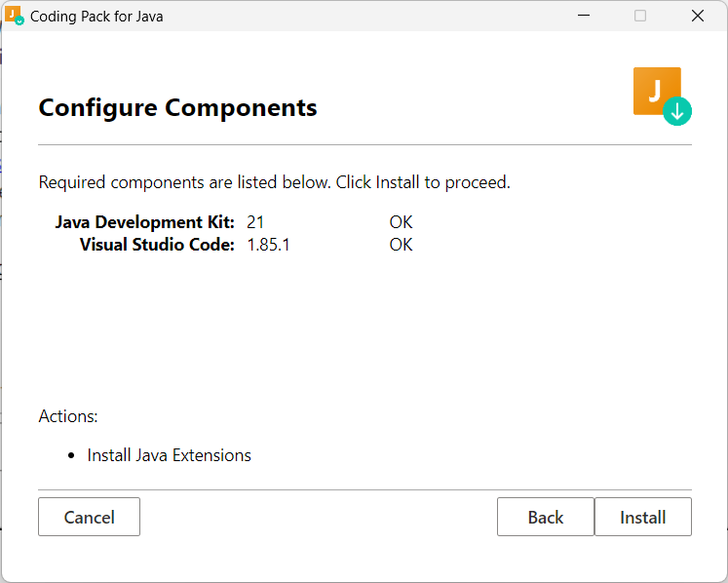Click the JDK version value '21'
Image resolution: width=728 pixels, height=583 pixels.
click(x=255, y=222)
